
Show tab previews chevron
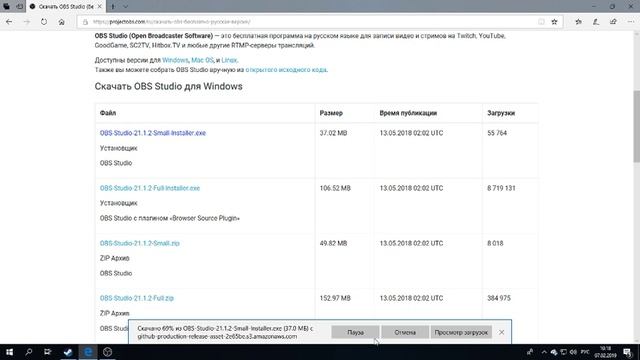tap(125, 7)
